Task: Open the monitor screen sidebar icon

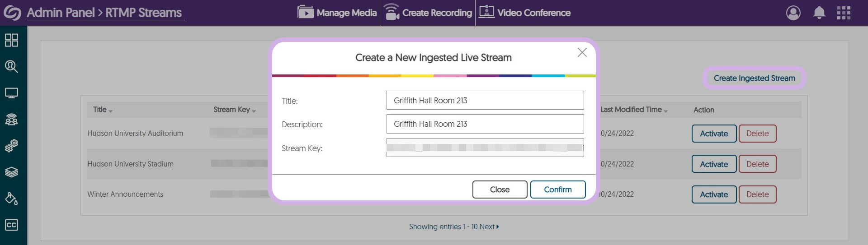Action: point(11,93)
